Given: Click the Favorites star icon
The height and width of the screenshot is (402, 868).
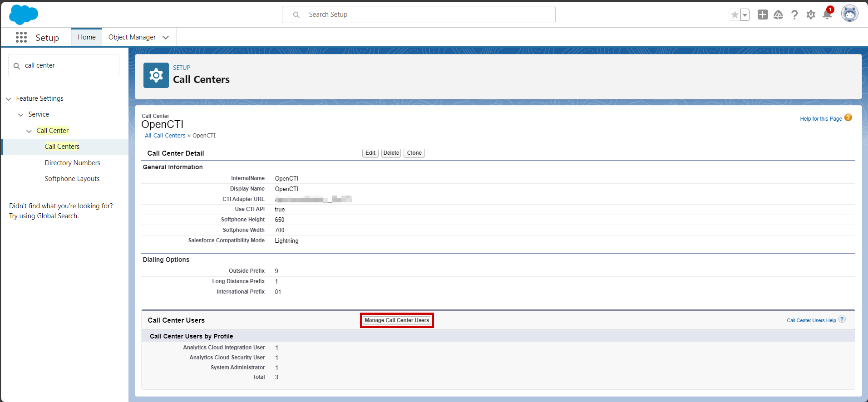Looking at the screenshot, I should pos(735,15).
